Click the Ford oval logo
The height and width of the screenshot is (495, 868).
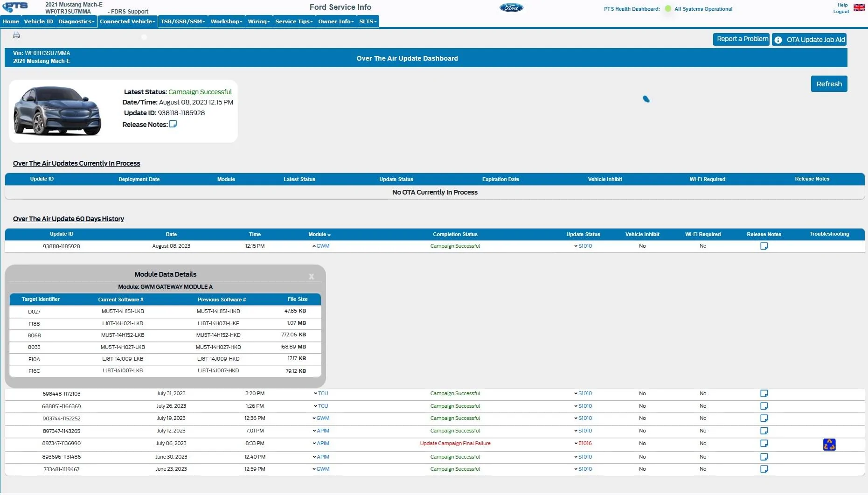(512, 7)
